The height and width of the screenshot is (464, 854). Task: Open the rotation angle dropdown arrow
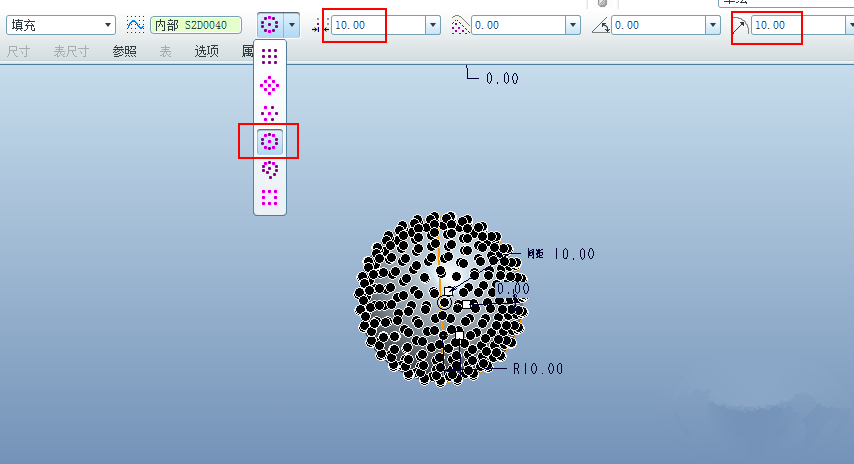click(713, 25)
